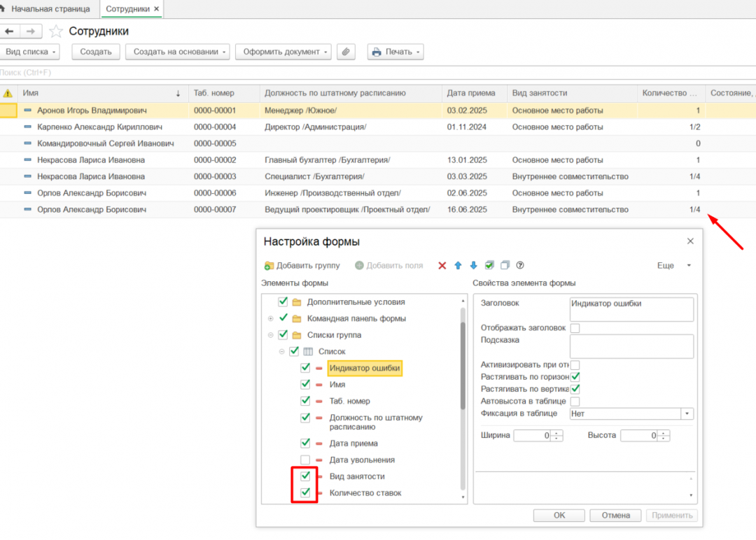Move the element down with the blue arrow

473,265
